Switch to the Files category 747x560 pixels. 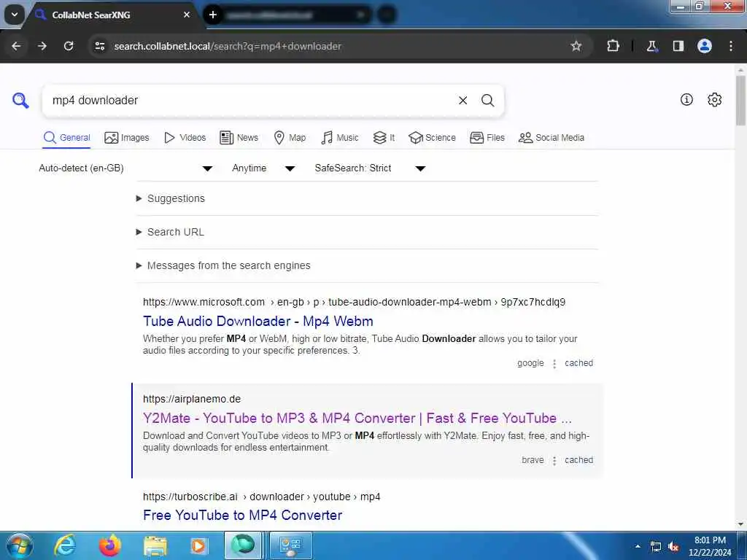(x=487, y=138)
